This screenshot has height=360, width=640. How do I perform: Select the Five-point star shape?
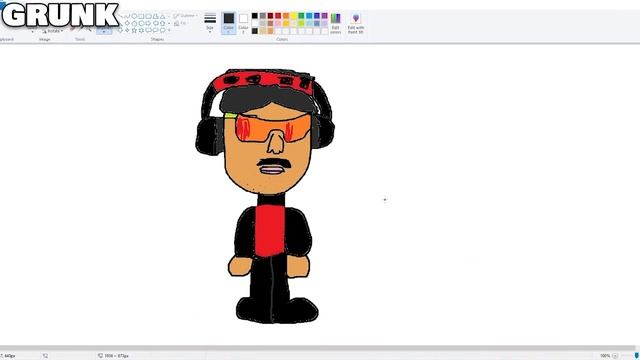(x=134, y=30)
